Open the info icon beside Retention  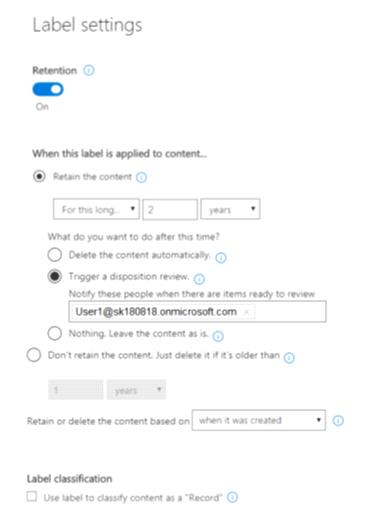(89, 71)
